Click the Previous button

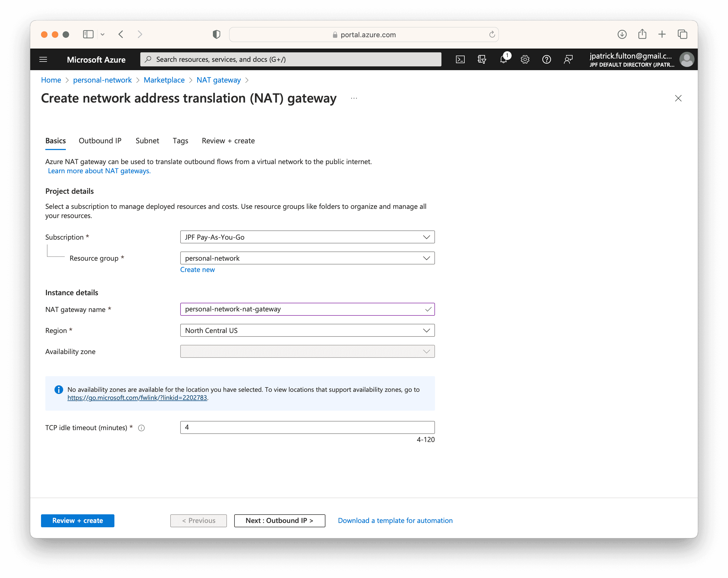coord(199,521)
